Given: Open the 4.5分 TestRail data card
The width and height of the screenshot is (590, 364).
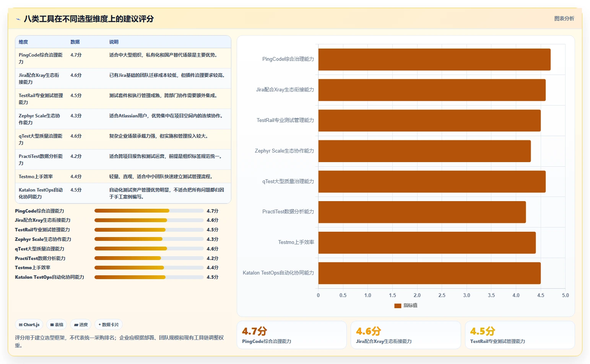Looking at the screenshot, I should click(520, 335).
